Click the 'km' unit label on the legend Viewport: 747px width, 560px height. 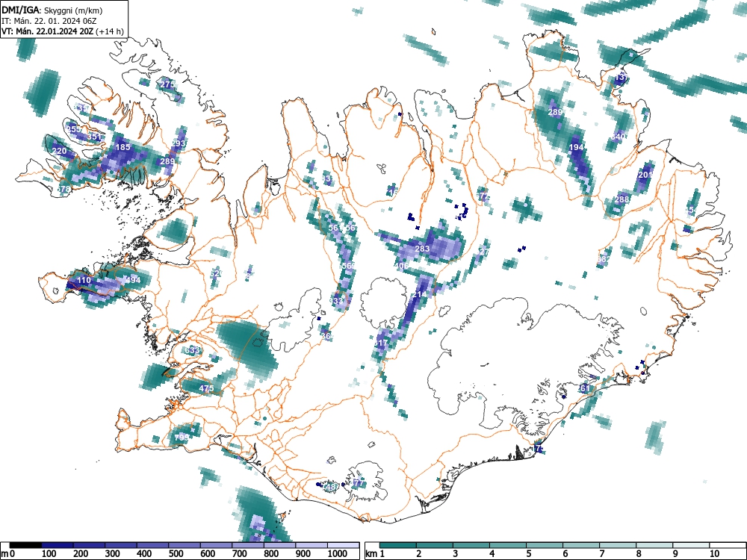click(x=371, y=554)
